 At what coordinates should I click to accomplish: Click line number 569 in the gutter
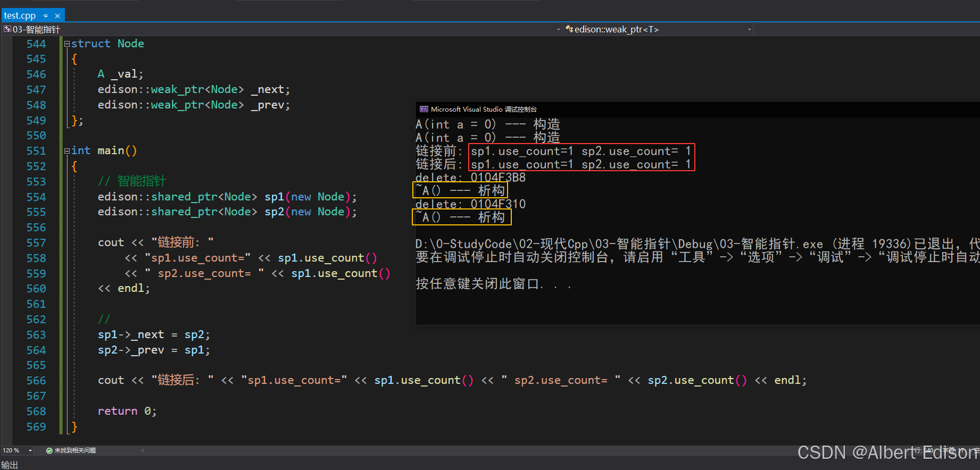pos(36,427)
